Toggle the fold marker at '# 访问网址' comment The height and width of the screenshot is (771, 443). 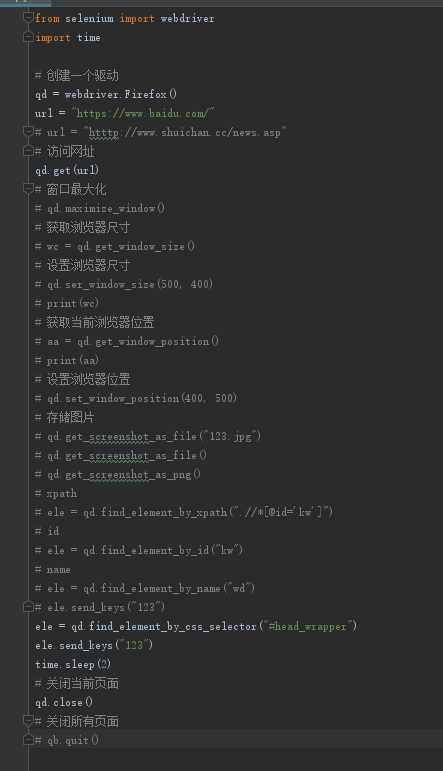click(x=29, y=151)
